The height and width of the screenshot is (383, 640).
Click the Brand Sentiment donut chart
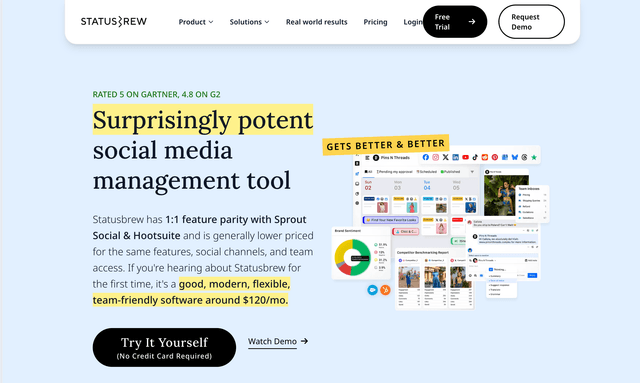pos(352,257)
